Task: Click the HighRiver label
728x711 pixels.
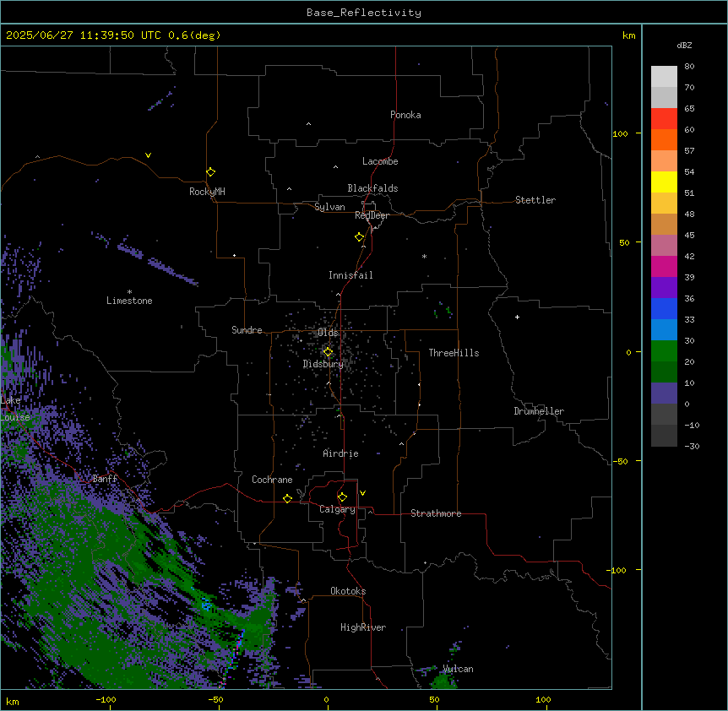Action: [363, 627]
